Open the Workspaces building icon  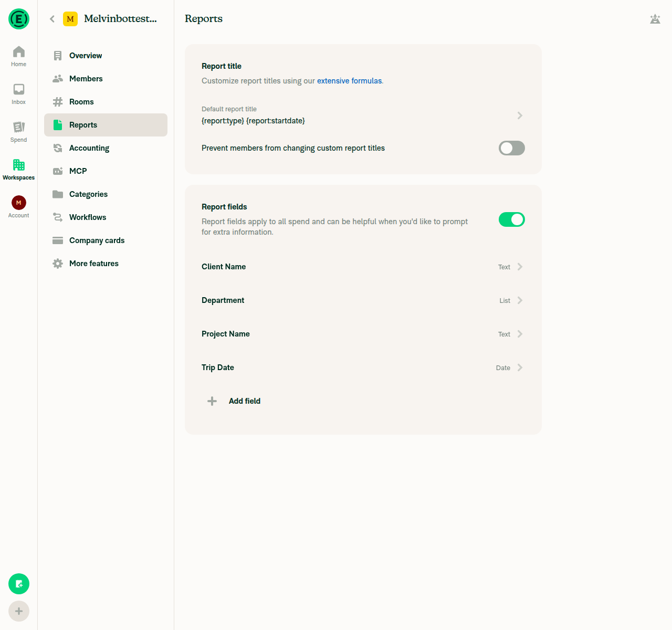(19, 165)
